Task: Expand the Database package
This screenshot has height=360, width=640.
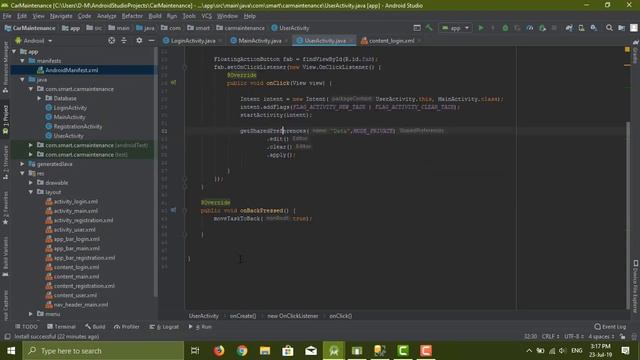Action: 39,98
